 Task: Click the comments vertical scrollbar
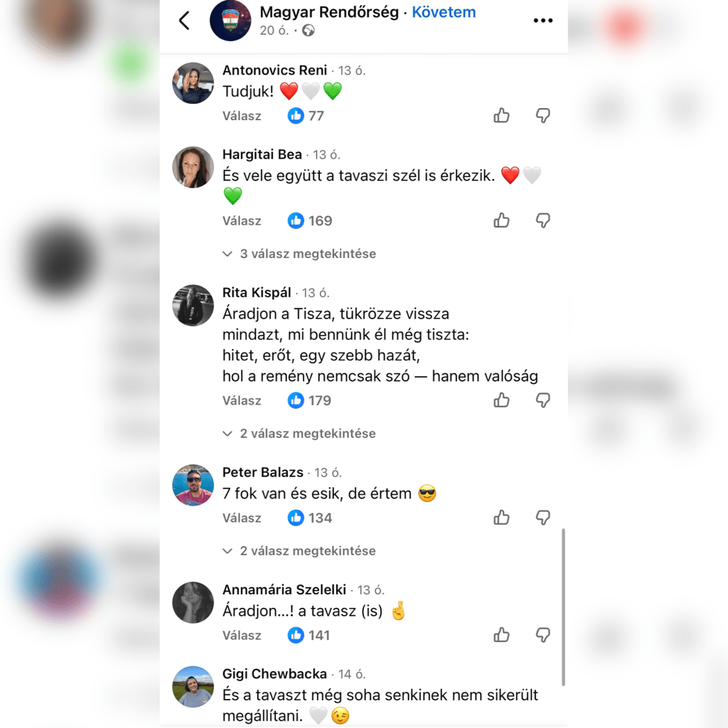[x=563, y=606]
